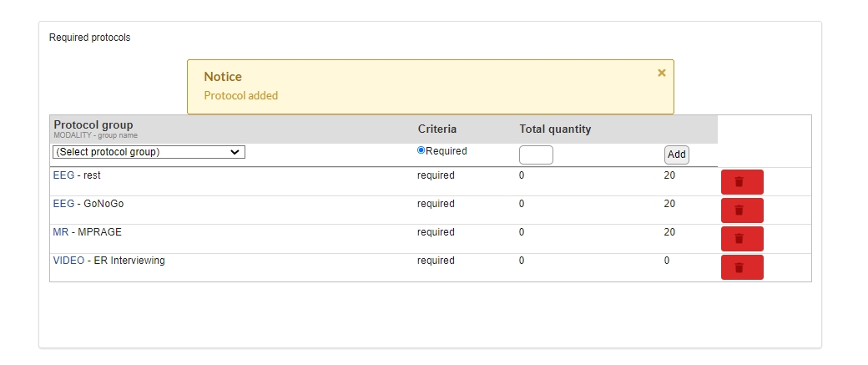Click the Notice title in yellow banner
Image resolution: width=868 pixels, height=365 pixels.
click(x=223, y=77)
